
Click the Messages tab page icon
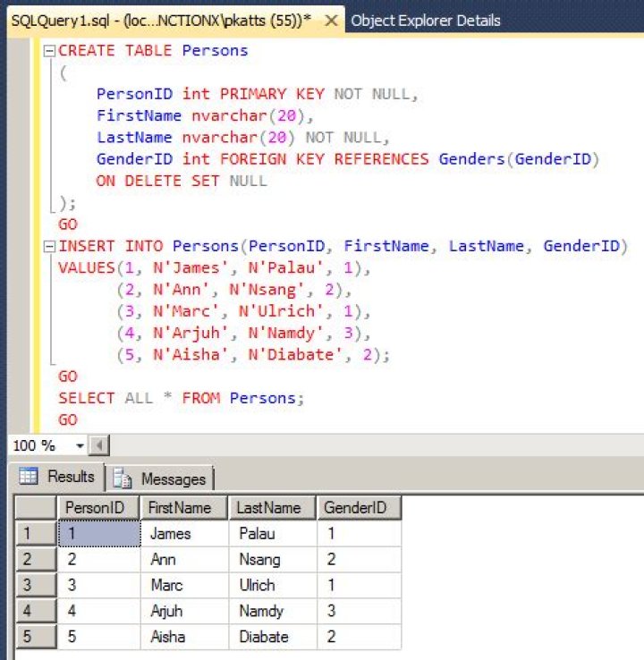[x=123, y=478]
